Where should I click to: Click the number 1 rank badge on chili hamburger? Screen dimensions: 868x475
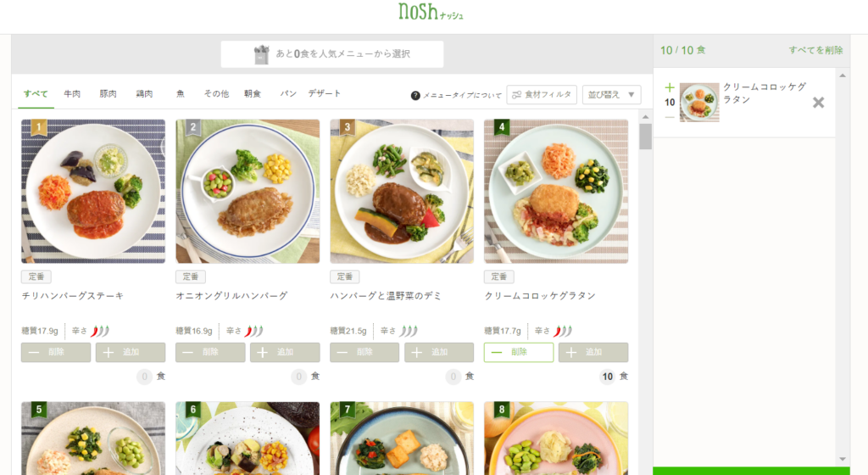pyautogui.click(x=39, y=128)
